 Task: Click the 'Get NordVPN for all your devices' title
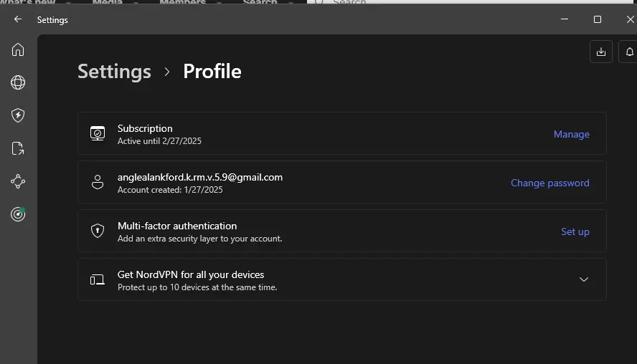tap(191, 274)
